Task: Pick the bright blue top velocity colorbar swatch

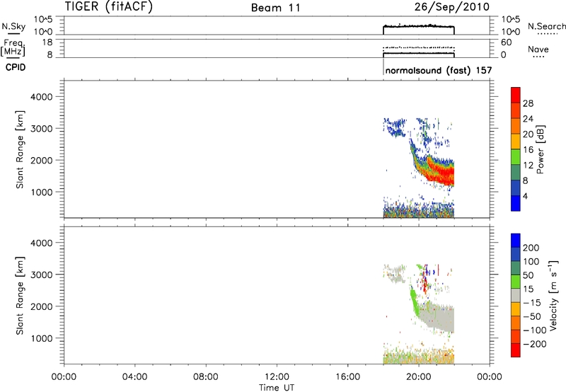Action: 516,241
